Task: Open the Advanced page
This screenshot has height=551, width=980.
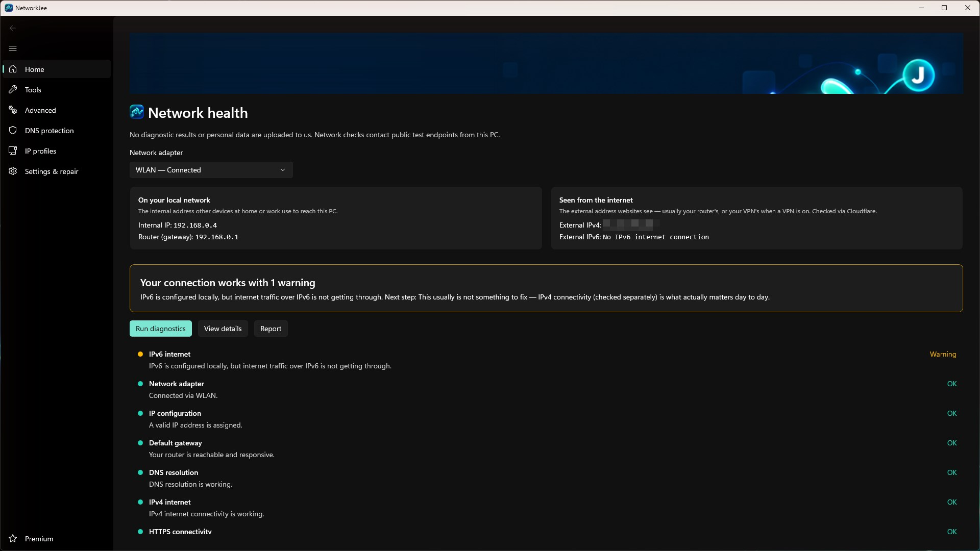Action: (x=57, y=110)
